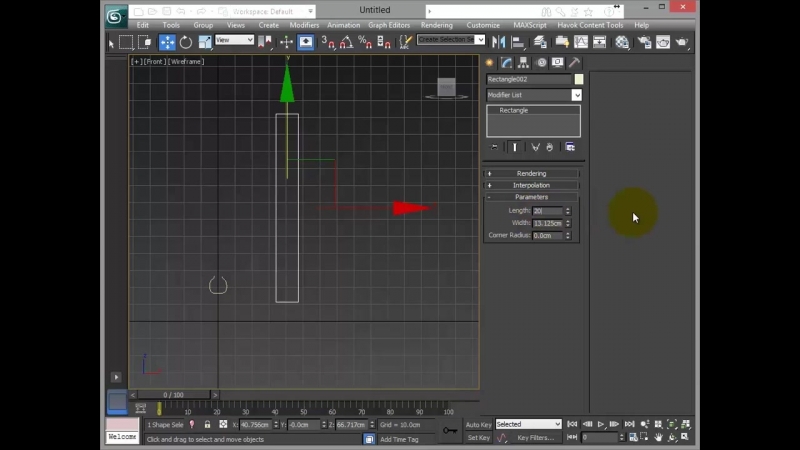Open the Modifiers menu

[304, 25]
